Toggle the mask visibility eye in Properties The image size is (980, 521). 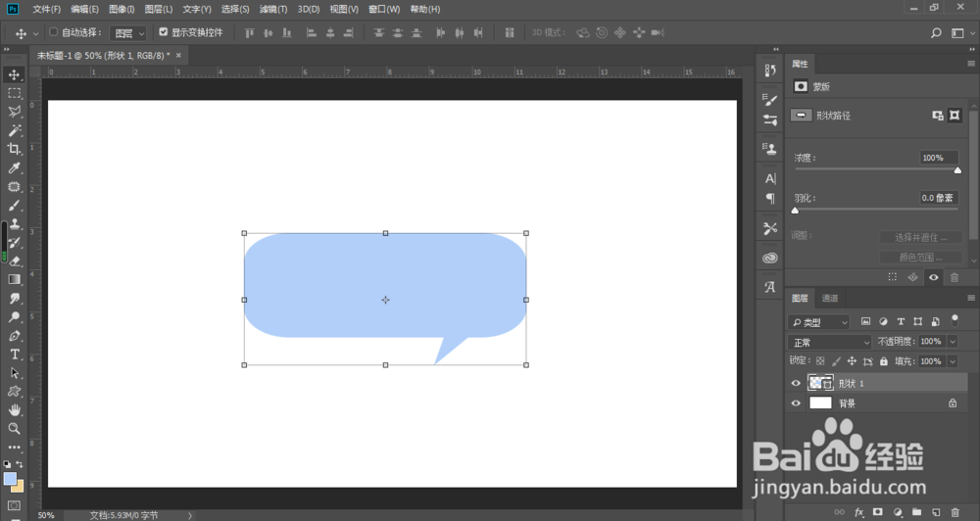coord(933,277)
